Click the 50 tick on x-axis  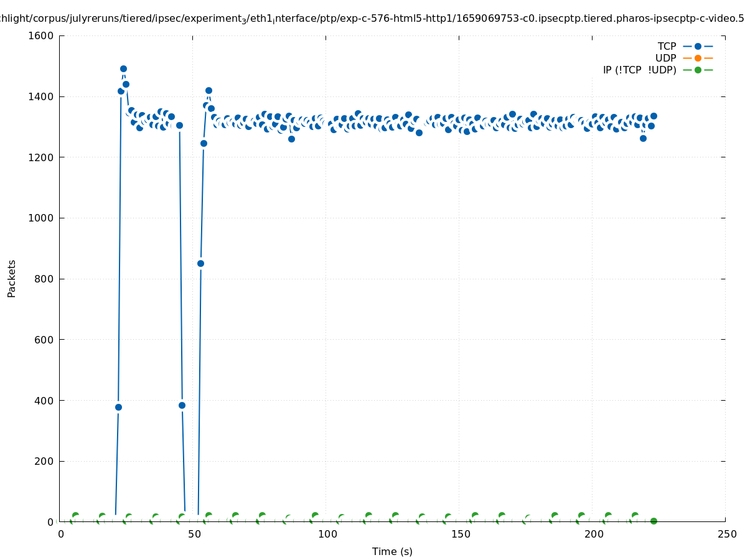(x=194, y=534)
